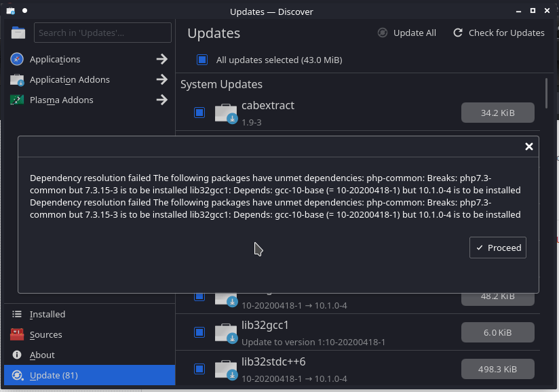Image resolution: width=559 pixels, height=392 pixels.
Task: Click the lib32gcc1 package name
Action: 265,326
